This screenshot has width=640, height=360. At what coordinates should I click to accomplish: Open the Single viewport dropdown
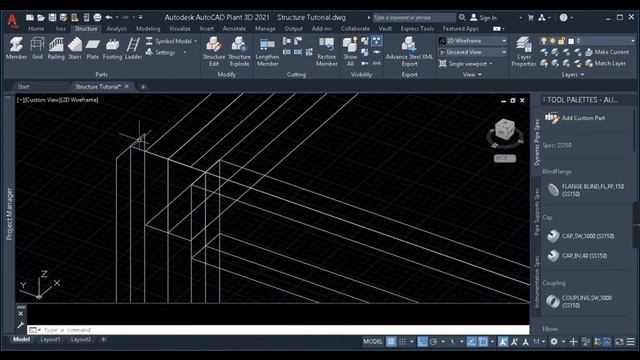click(x=466, y=64)
